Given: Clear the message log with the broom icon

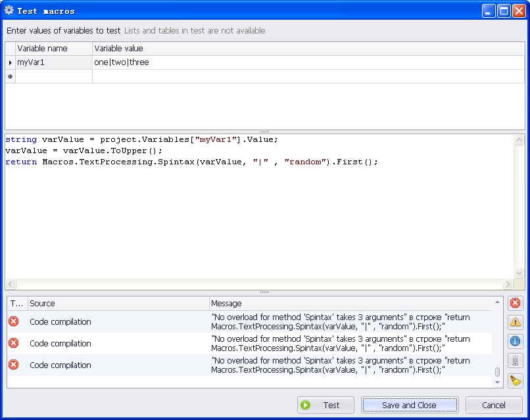Looking at the screenshot, I should coord(515,381).
